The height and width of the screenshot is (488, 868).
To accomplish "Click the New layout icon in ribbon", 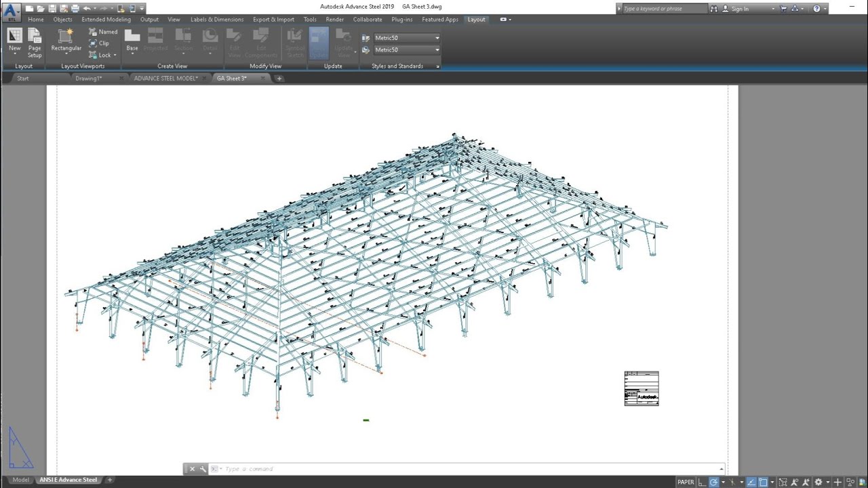I will [14, 36].
